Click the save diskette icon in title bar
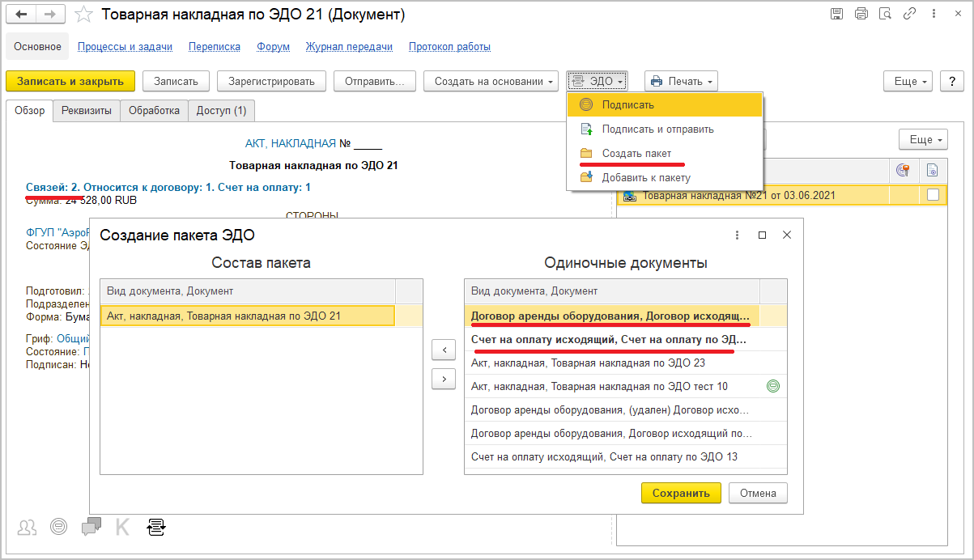Image resolution: width=974 pixels, height=560 pixels. click(x=836, y=14)
